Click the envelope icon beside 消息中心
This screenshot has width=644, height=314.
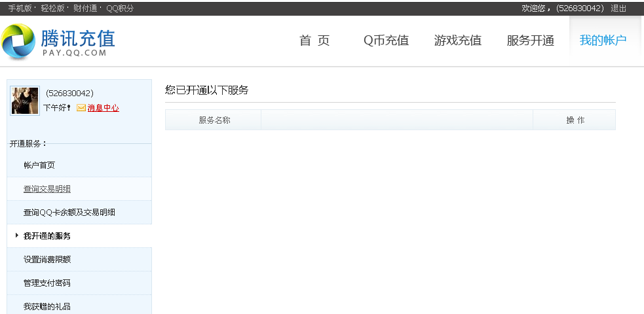(x=81, y=108)
